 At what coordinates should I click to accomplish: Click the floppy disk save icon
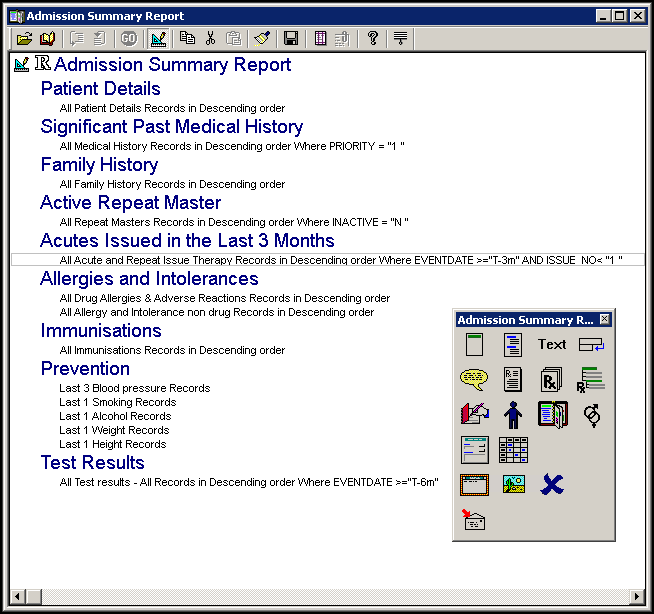(291, 39)
